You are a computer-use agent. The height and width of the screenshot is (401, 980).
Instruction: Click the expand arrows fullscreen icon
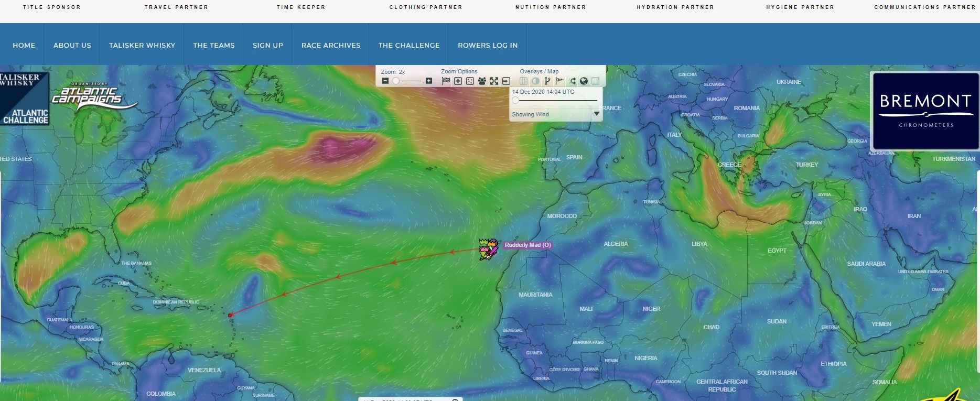[x=494, y=81]
